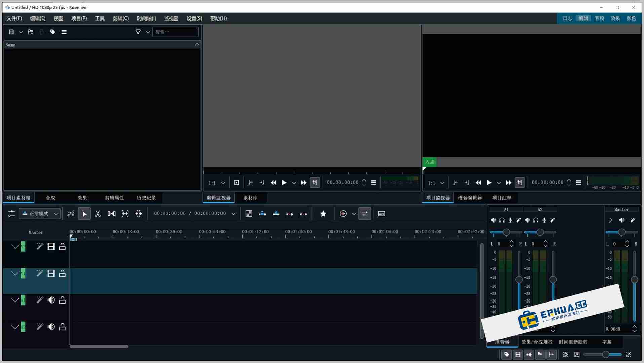Click the project bin search field
Image resolution: width=644 pixels, height=363 pixels.
click(x=175, y=32)
